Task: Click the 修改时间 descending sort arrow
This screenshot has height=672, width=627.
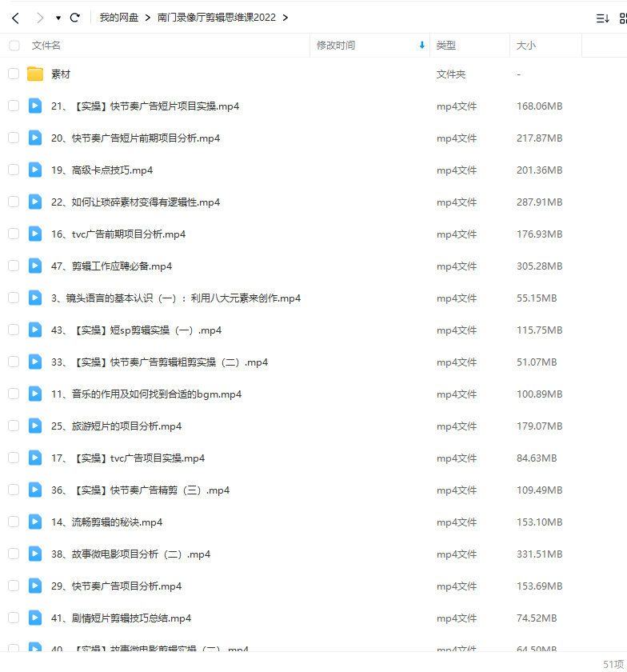Action: 421,46
